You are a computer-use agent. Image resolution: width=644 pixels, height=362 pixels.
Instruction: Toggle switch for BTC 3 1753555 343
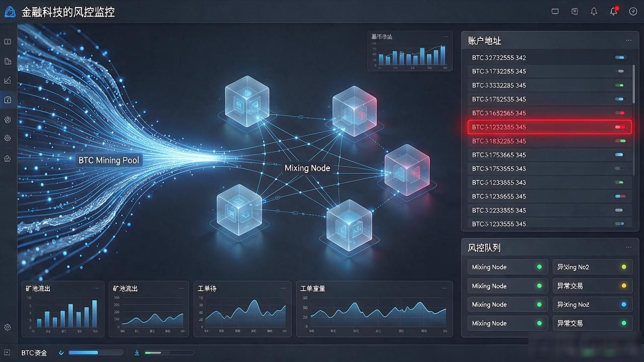click(620, 168)
